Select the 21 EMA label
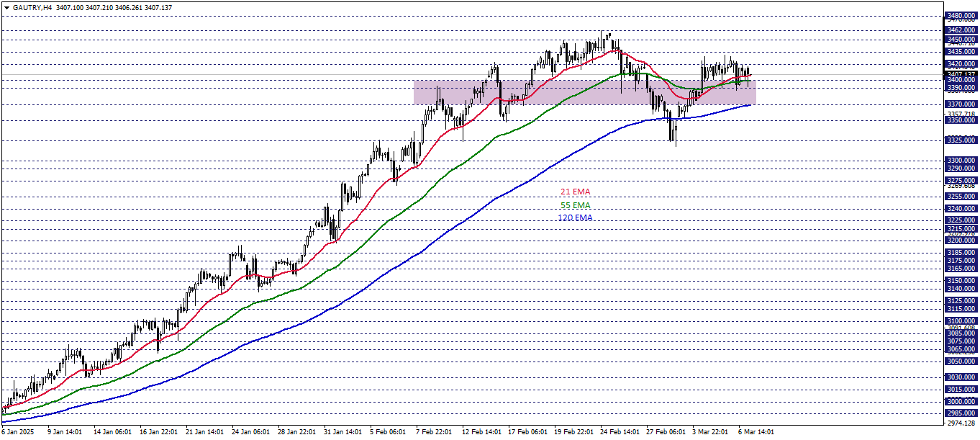The width and height of the screenshot is (980, 440). pyautogui.click(x=575, y=192)
